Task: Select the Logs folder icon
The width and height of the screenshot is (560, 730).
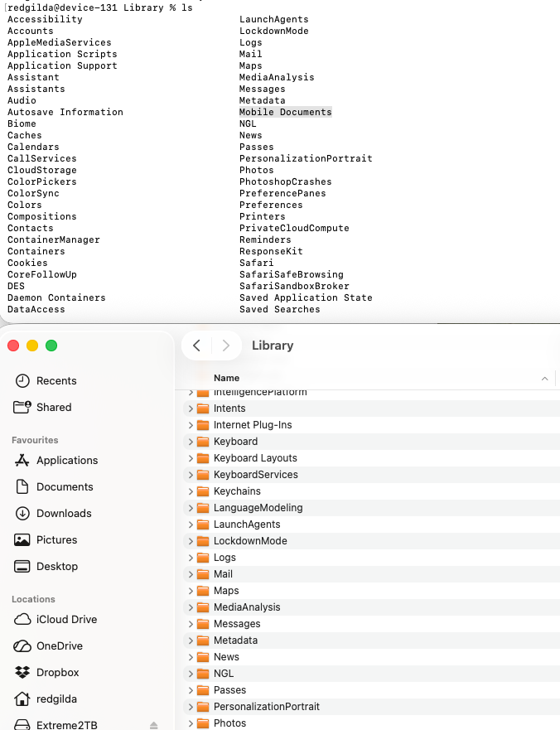Action: (x=203, y=558)
